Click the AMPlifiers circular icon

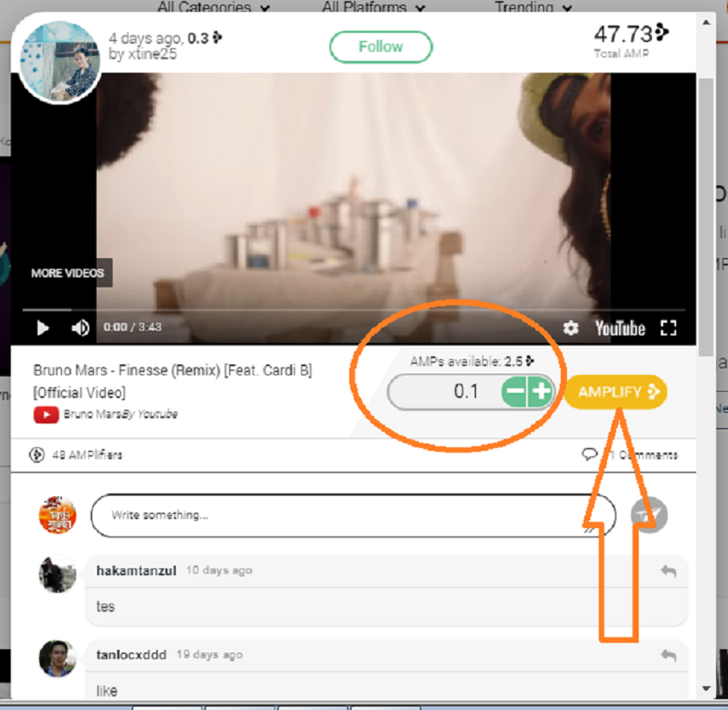pyautogui.click(x=37, y=455)
